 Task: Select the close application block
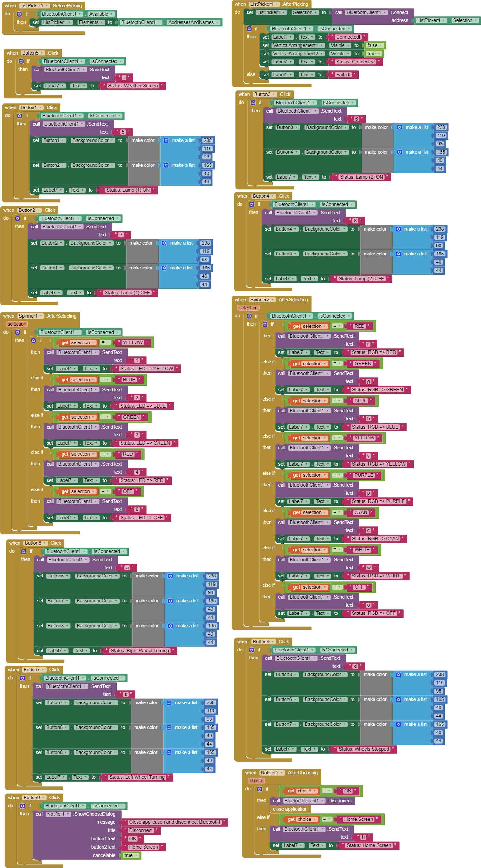point(290,809)
